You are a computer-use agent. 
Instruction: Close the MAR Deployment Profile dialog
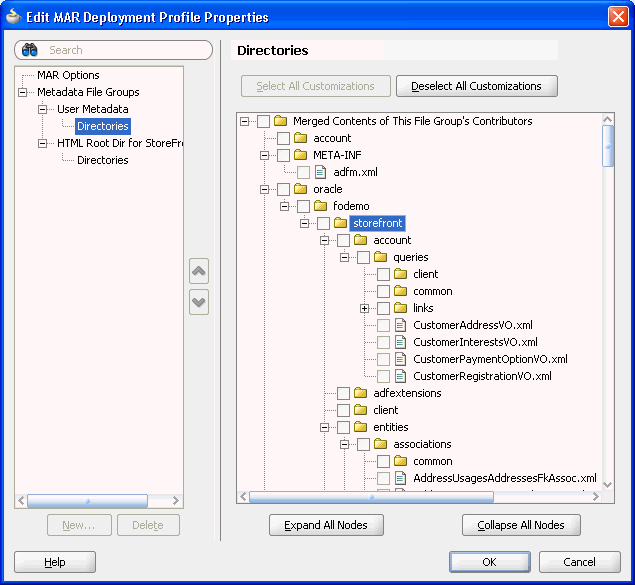(x=618, y=17)
